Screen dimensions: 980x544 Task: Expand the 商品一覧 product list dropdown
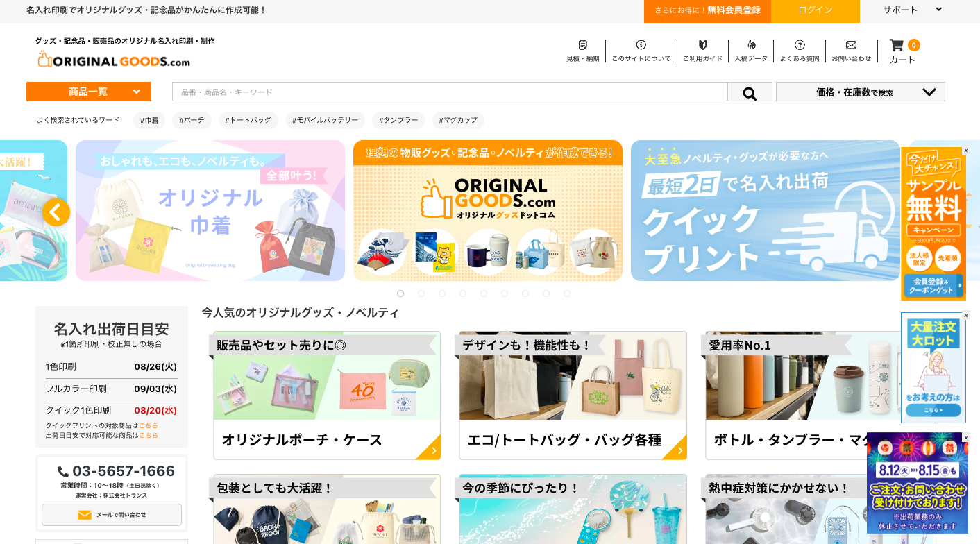pos(89,92)
